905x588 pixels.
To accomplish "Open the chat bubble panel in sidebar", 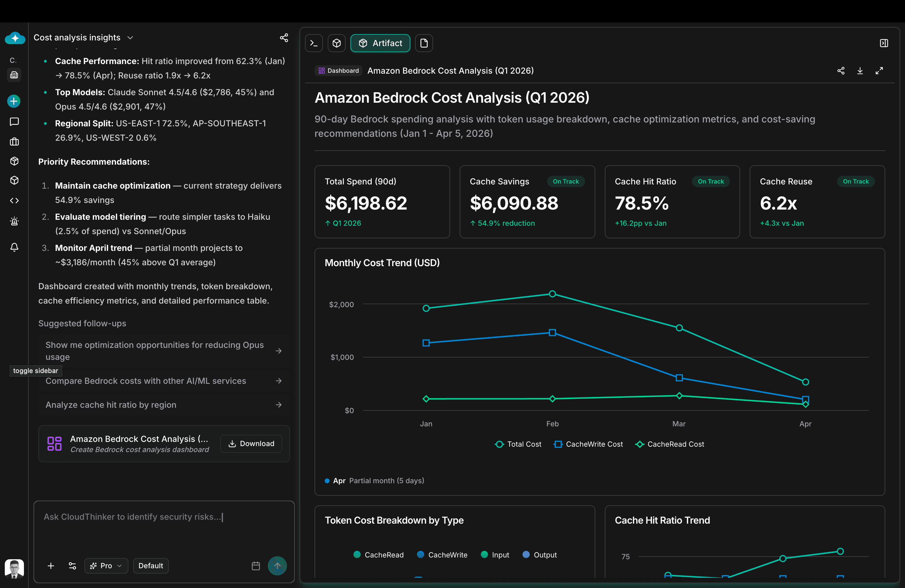I will pyautogui.click(x=14, y=122).
